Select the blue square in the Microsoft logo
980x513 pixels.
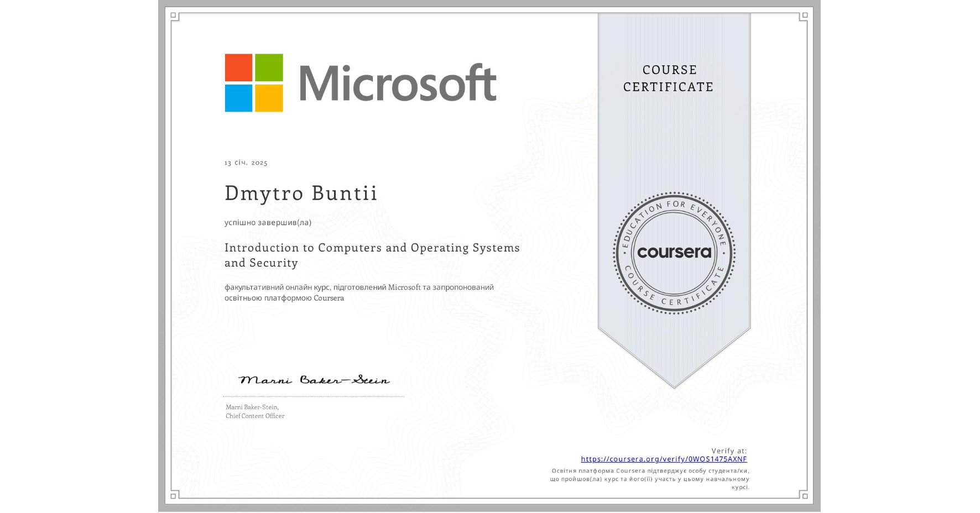click(x=239, y=98)
